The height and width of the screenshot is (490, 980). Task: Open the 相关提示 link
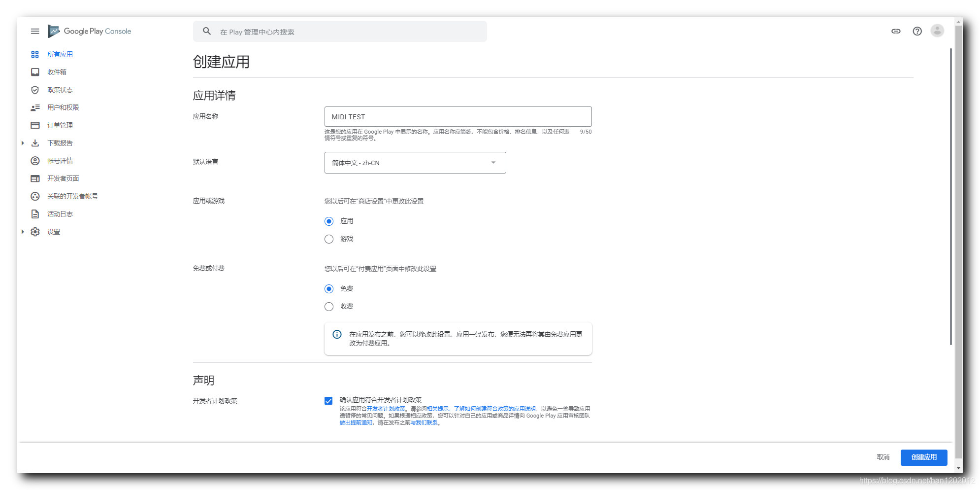(438, 409)
